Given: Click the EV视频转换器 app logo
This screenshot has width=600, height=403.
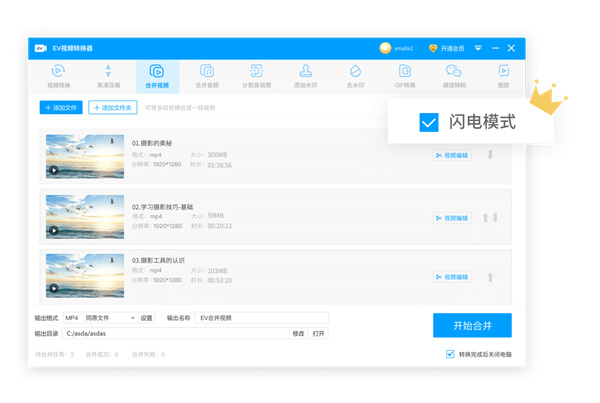Looking at the screenshot, I should (x=41, y=48).
